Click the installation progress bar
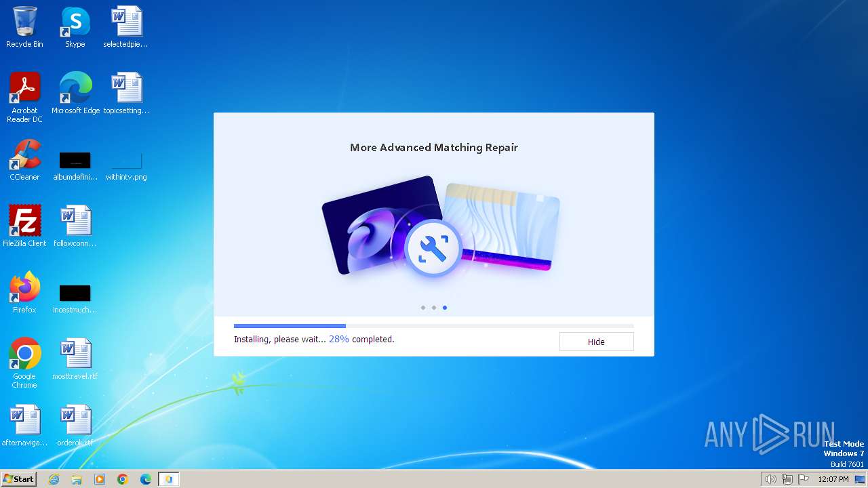The image size is (868, 488). (x=434, y=326)
